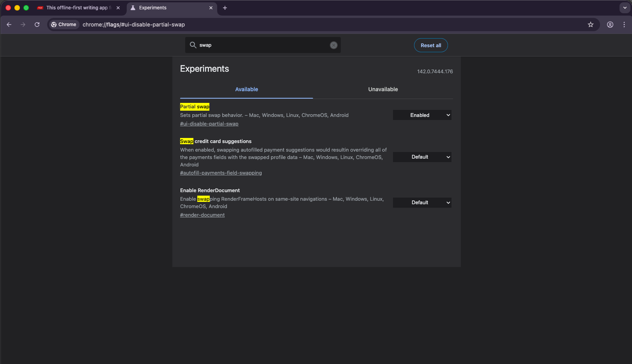The width and height of the screenshot is (632, 364).
Task: Open Swap credit card suggestions dropdown
Action: point(422,157)
